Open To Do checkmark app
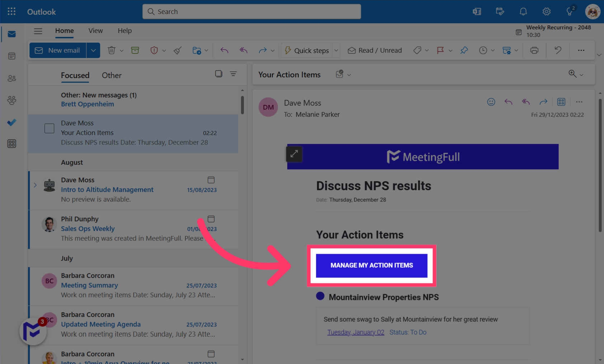Image resolution: width=604 pixels, height=364 pixels. 11,122
